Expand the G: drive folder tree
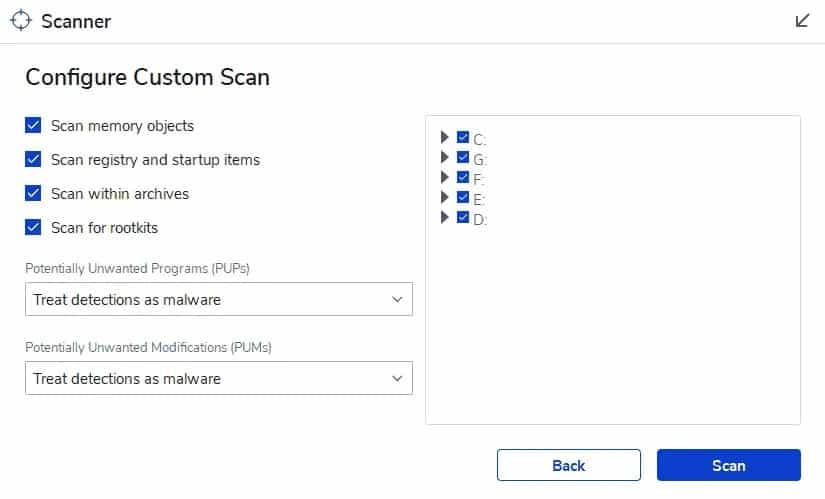The width and height of the screenshot is (825, 499). (445, 158)
